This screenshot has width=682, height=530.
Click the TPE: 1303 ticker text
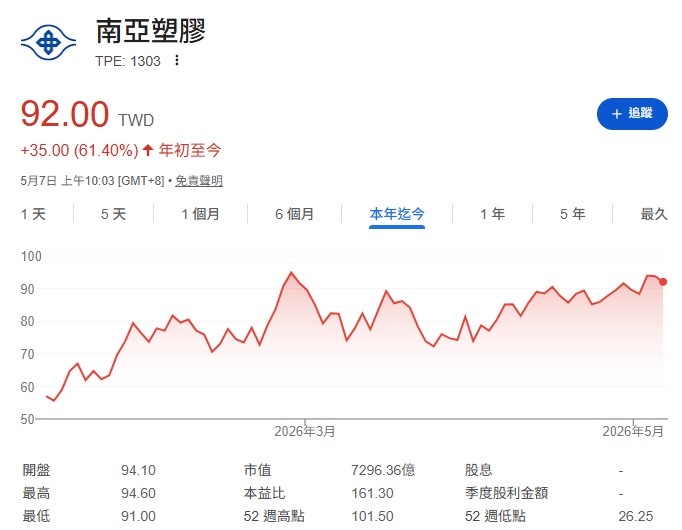128,61
